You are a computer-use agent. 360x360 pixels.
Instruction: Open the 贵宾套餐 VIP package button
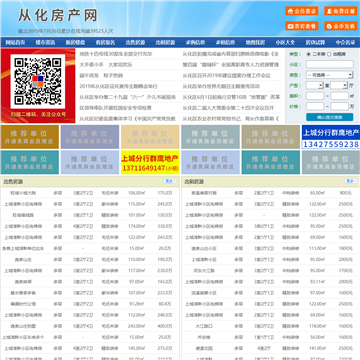302,26
